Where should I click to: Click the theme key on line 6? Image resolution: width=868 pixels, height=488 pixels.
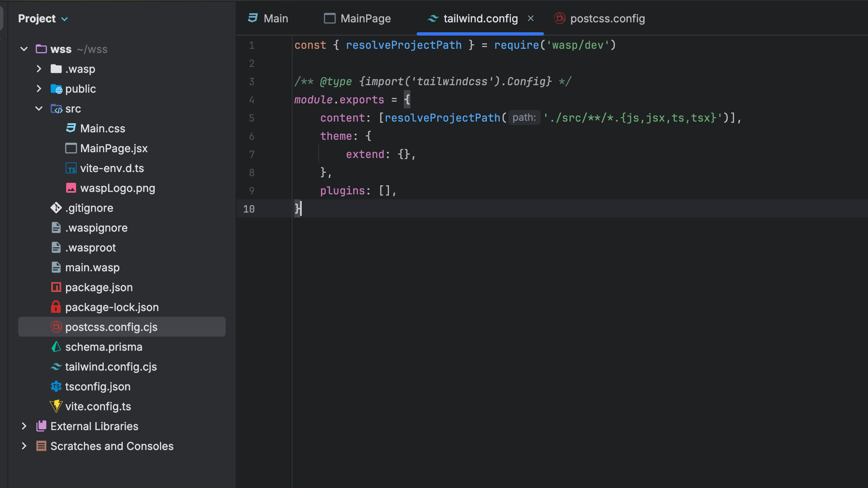[x=336, y=136]
